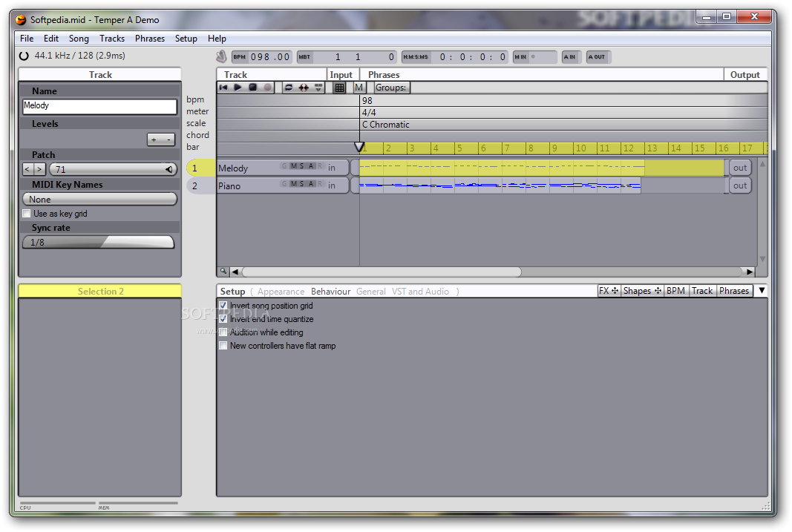This screenshot has height=532, width=792.
Task: Select previous patch with left arrow
Action: (x=27, y=169)
